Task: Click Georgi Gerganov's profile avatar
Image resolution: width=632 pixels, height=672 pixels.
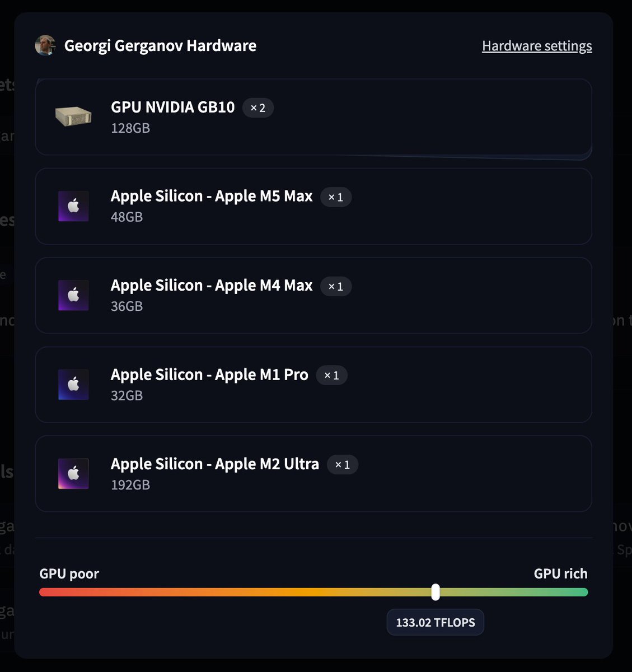Action: (x=45, y=45)
